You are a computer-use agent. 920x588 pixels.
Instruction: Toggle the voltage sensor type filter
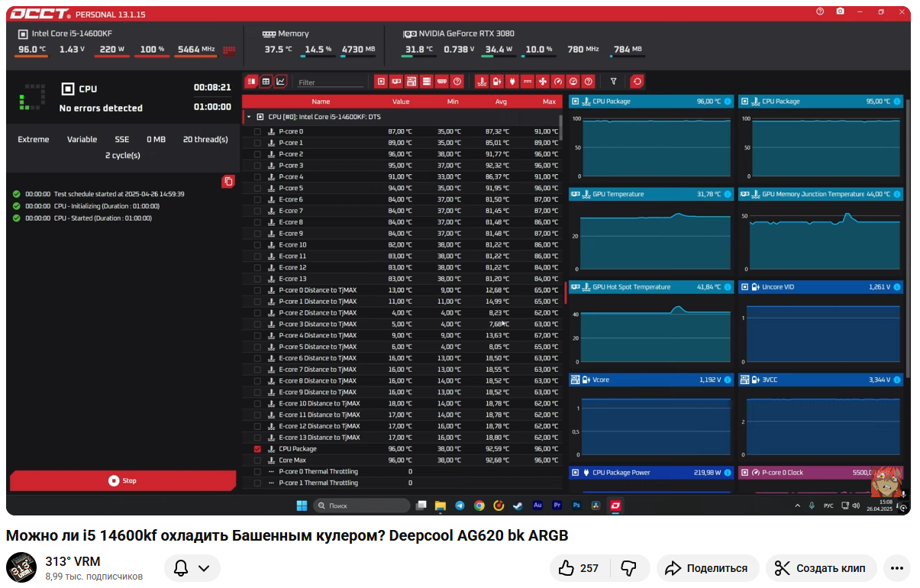coord(497,81)
